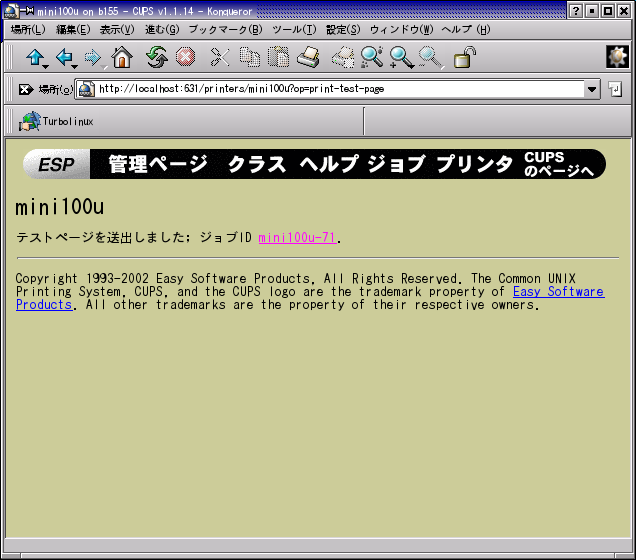Click the window menu icon in the title bar
The width and height of the screenshot is (636, 560).
pos(11,11)
